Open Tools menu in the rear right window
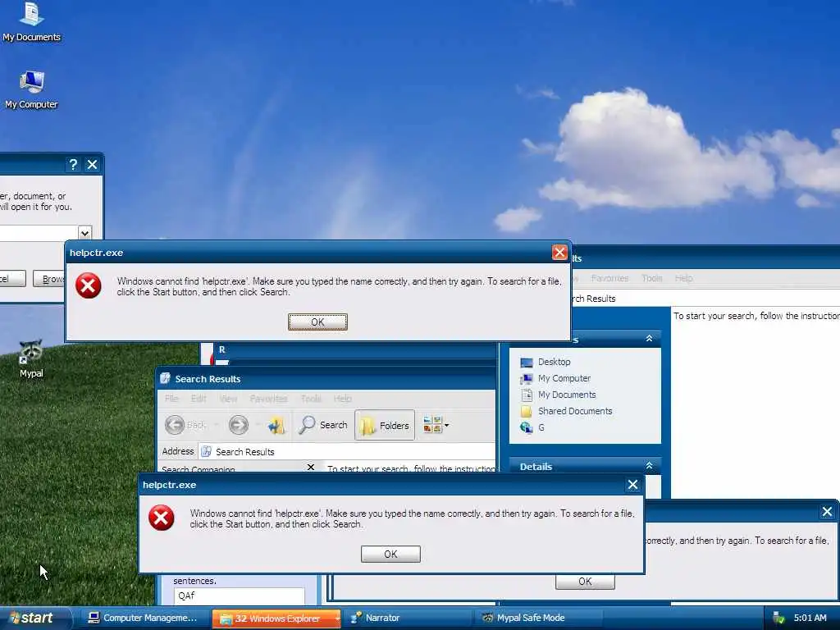This screenshot has width=840, height=630. click(x=652, y=278)
